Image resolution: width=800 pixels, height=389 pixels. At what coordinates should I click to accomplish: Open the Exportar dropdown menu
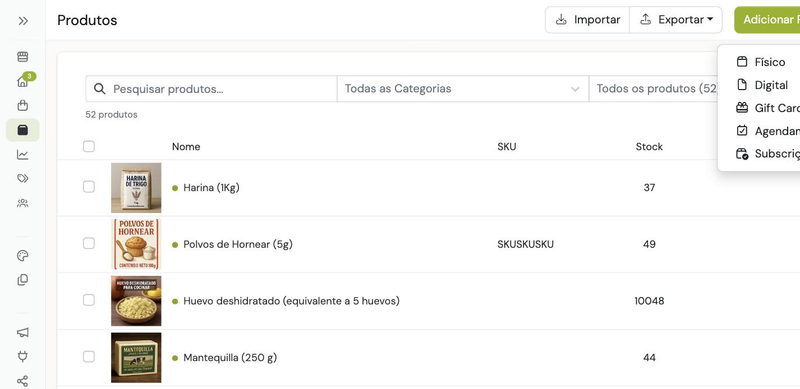(x=676, y=20)
